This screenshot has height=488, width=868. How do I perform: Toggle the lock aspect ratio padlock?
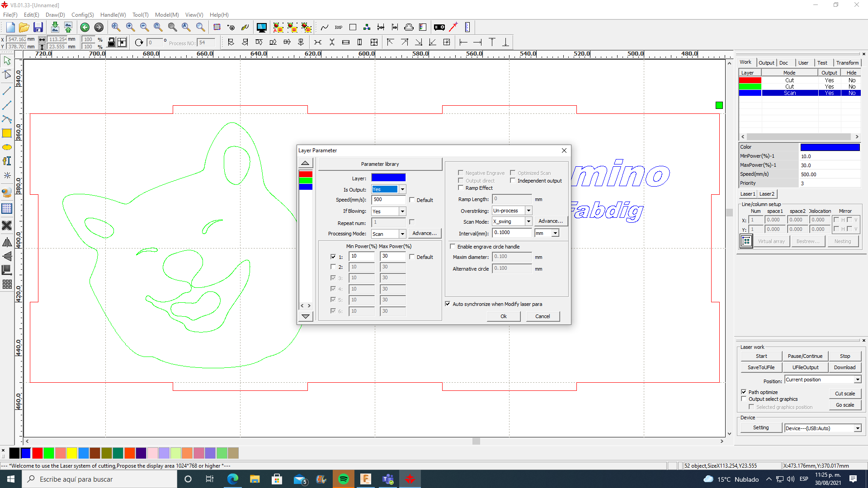coord(112,42)
